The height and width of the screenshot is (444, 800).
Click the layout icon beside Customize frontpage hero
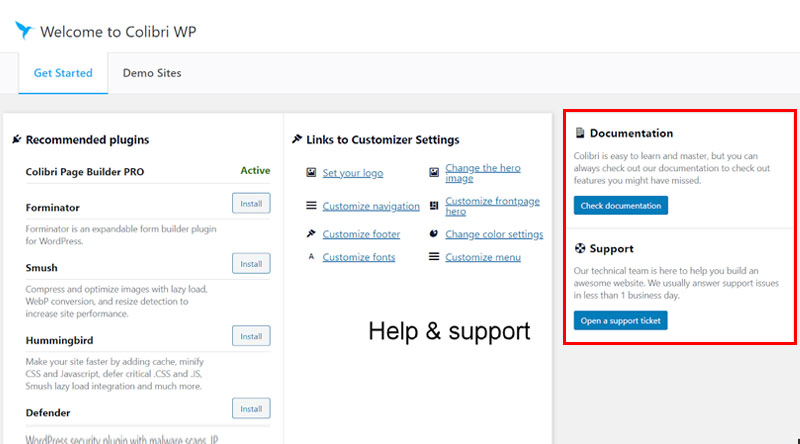(x=434, y=206)
